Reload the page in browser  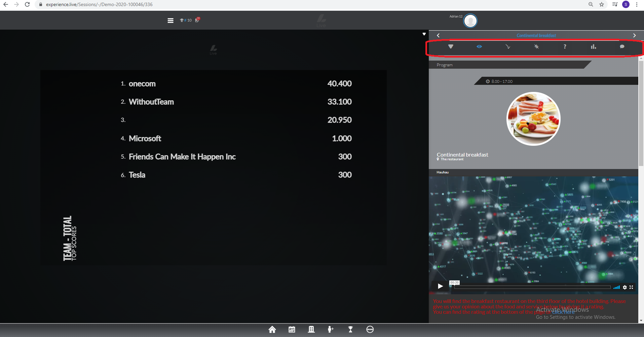pos(27,4)
